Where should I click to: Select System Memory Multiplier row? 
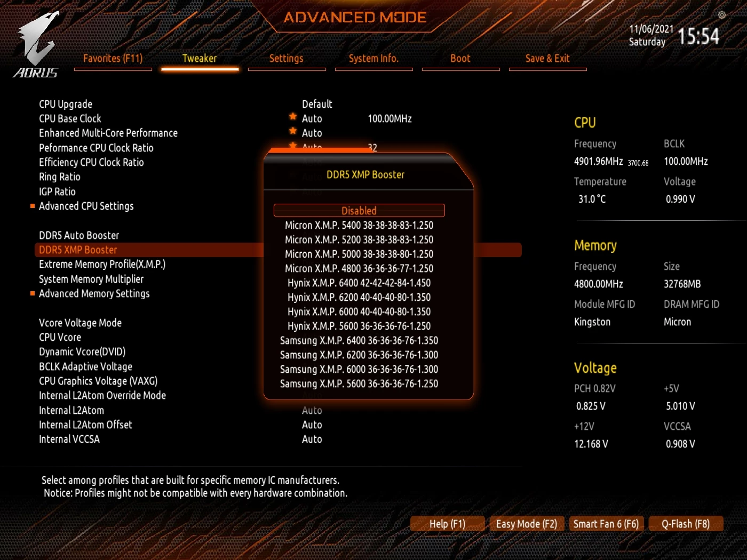click(x=91, y=279)
